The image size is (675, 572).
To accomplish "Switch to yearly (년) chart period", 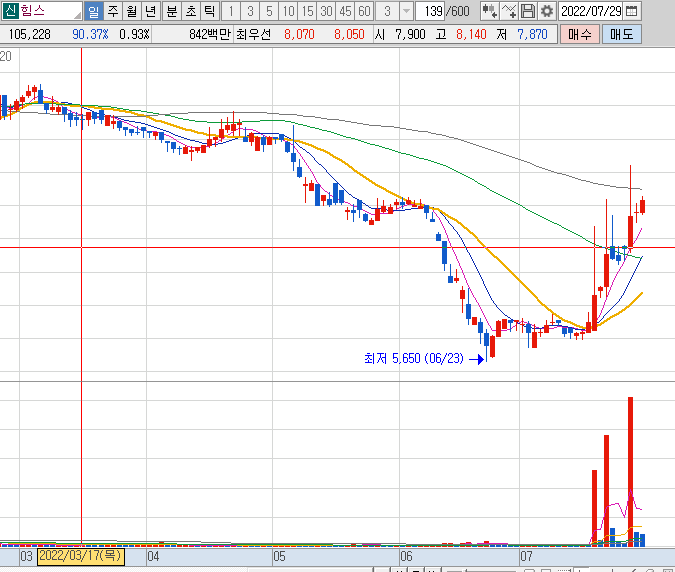I will click(151, 11).
